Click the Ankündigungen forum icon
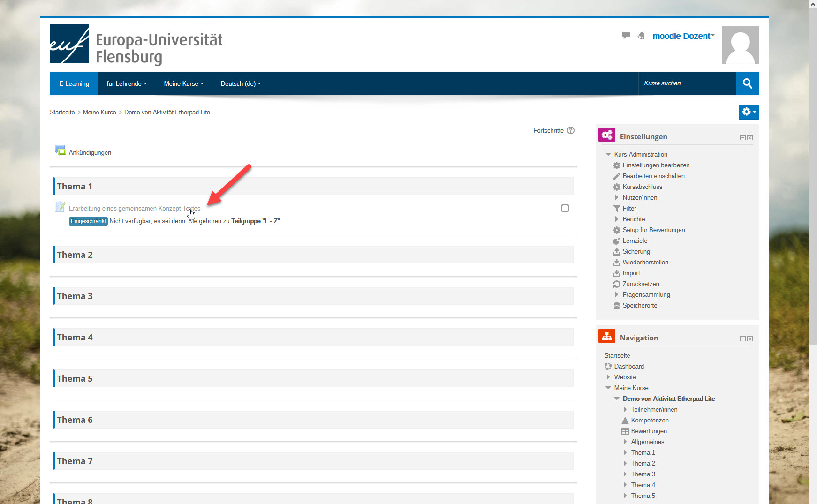This screenshot has width=817, height=504. [60, 151]
